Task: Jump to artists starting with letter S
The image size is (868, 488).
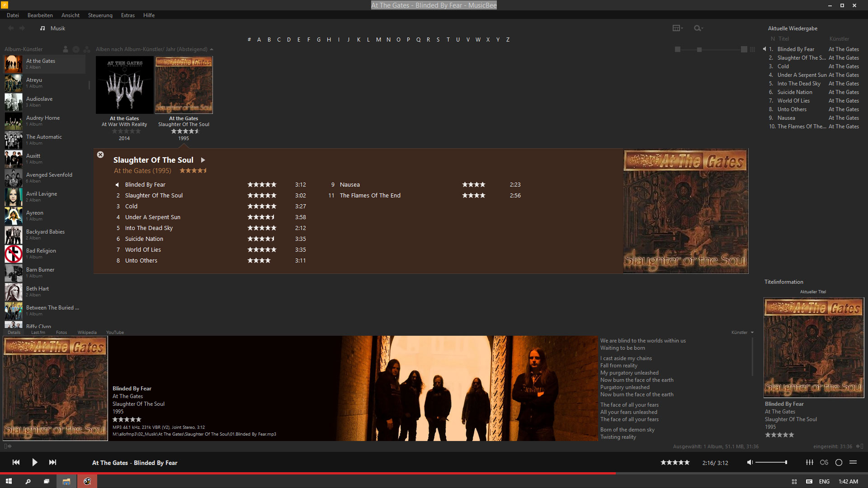Action: point(438,40)
